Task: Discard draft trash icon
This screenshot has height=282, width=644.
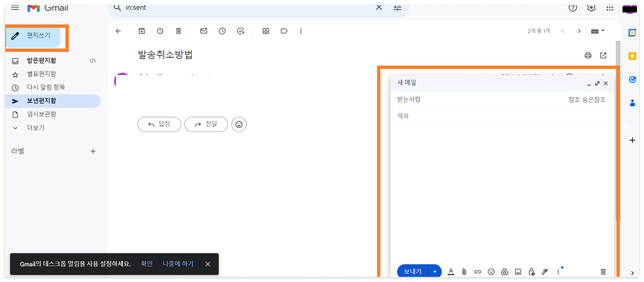Action: point(603,272)
